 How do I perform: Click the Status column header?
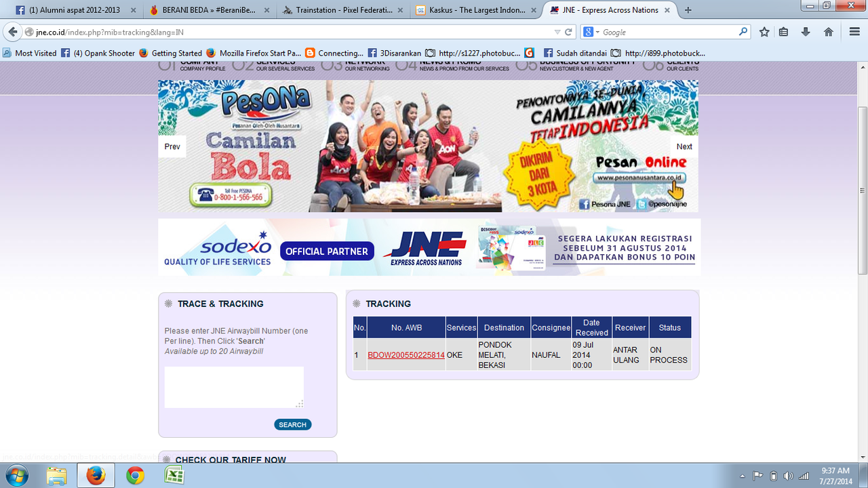click(x=669, y=327)
